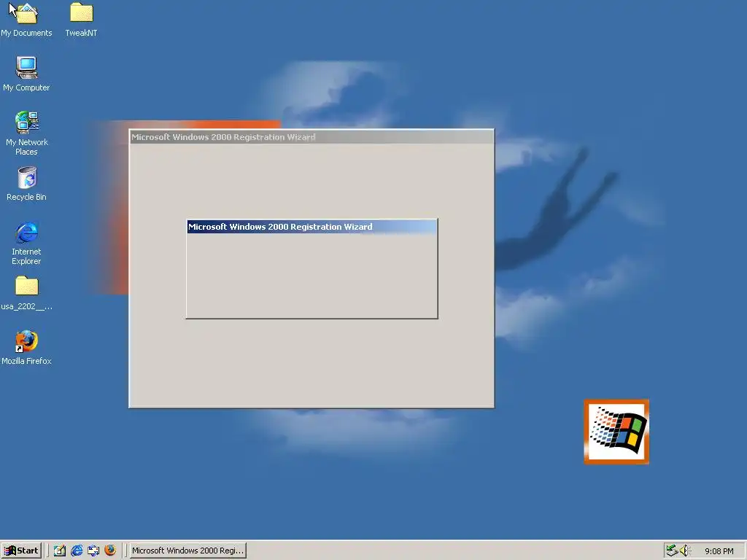747x560 pixels.
Task: Select the Mozilla Firefox desktop shortcut
Action: click(26, 348)
